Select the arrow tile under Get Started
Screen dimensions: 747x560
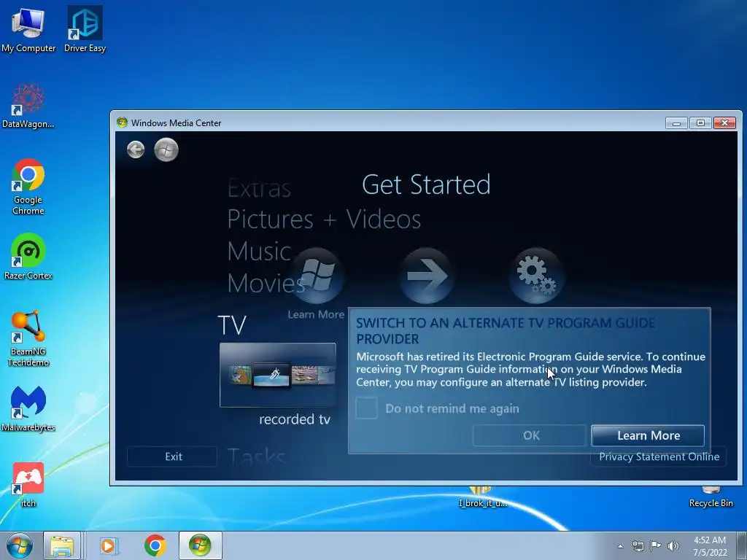(426, 276)
